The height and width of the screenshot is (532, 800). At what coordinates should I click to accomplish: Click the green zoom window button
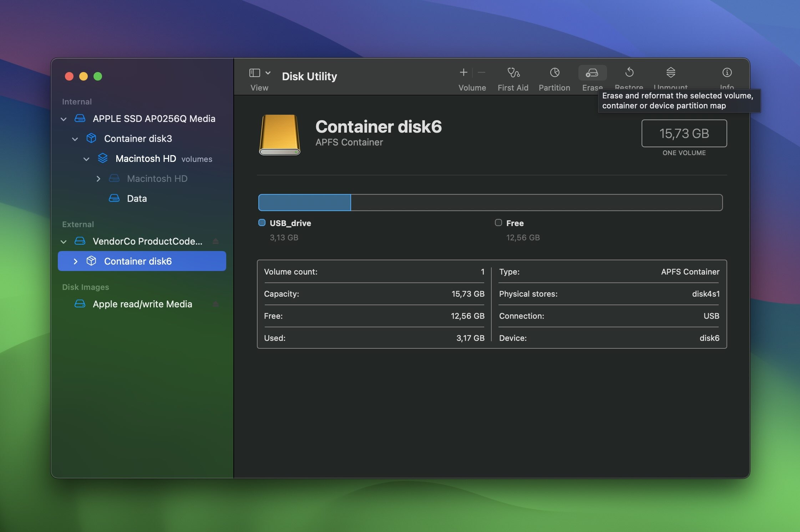click(98, 76)
